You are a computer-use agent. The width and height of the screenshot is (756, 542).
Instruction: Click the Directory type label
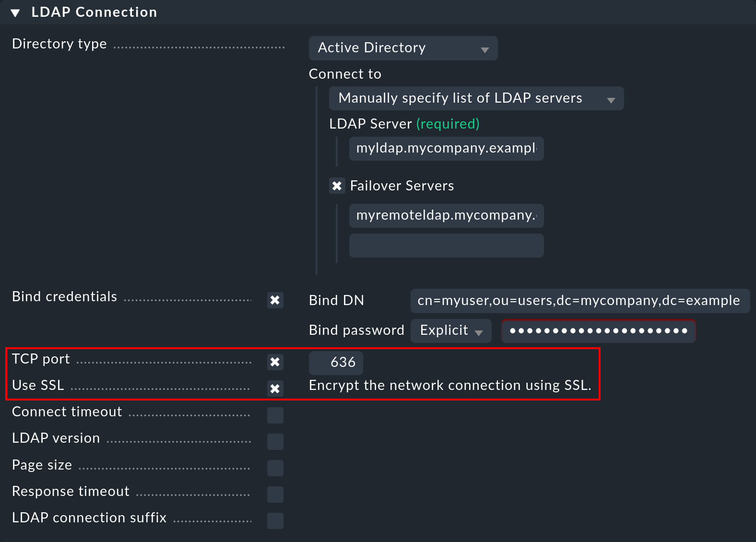[x=59, y=44]
